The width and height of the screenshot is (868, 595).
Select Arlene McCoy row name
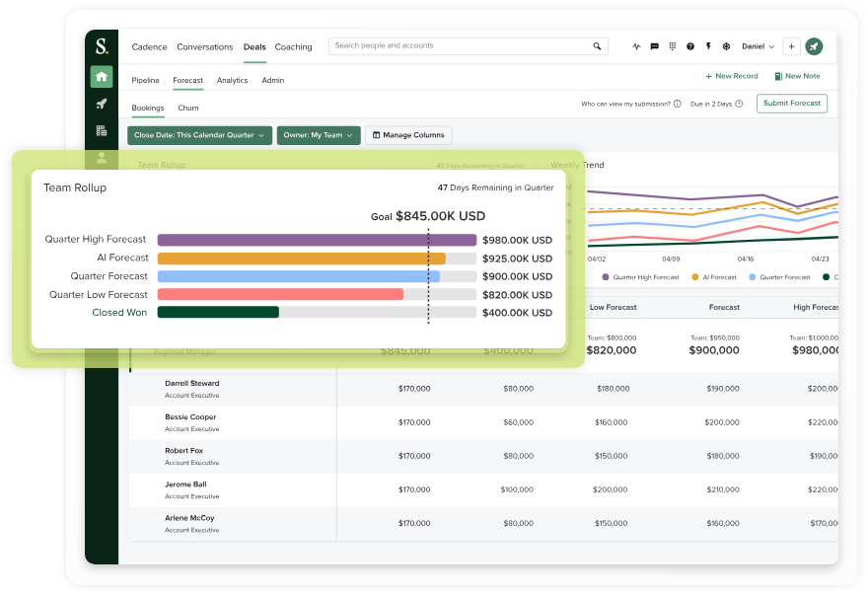pos(189,519)
